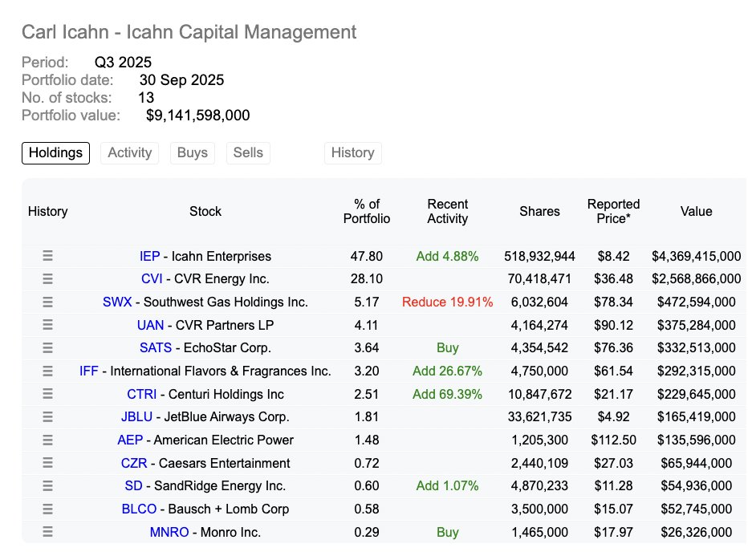
Task: Click the portfolio value $9,141,598,000
Action: tap(198, 116)
